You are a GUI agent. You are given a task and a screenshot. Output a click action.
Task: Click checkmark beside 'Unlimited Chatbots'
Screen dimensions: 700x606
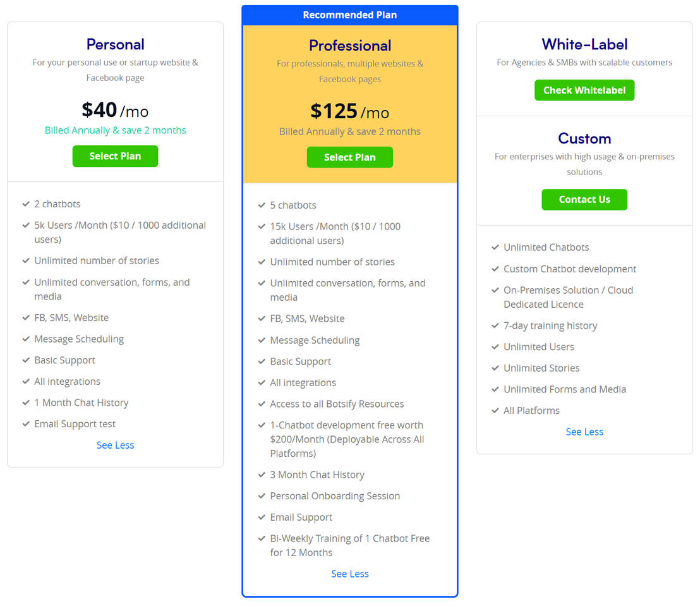click(x=495, y=248)
